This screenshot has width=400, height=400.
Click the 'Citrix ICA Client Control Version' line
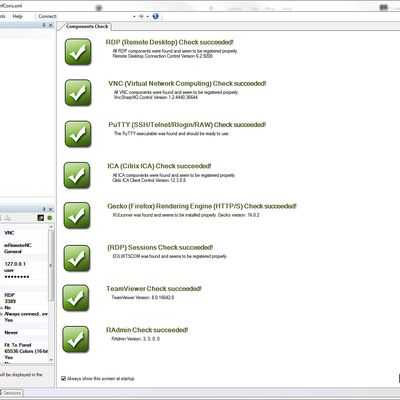click(149, 180)
